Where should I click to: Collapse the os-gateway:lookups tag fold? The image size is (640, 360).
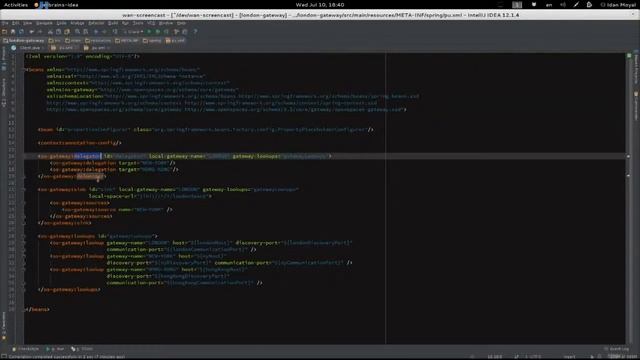25,236
